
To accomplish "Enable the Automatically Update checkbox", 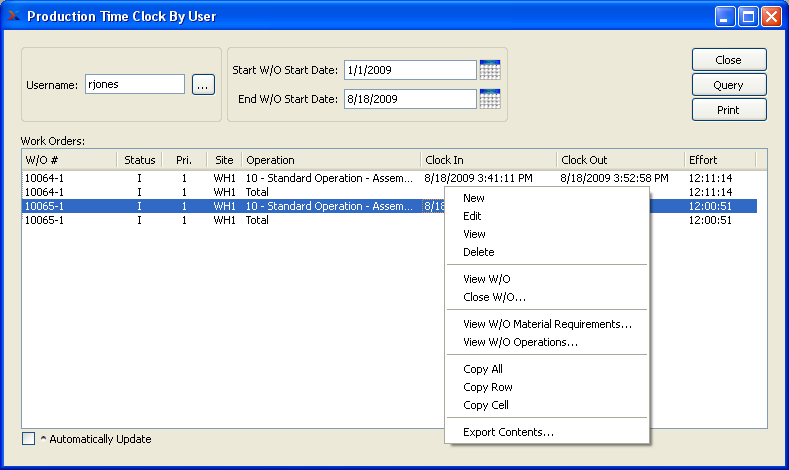I will click(28, 438).
